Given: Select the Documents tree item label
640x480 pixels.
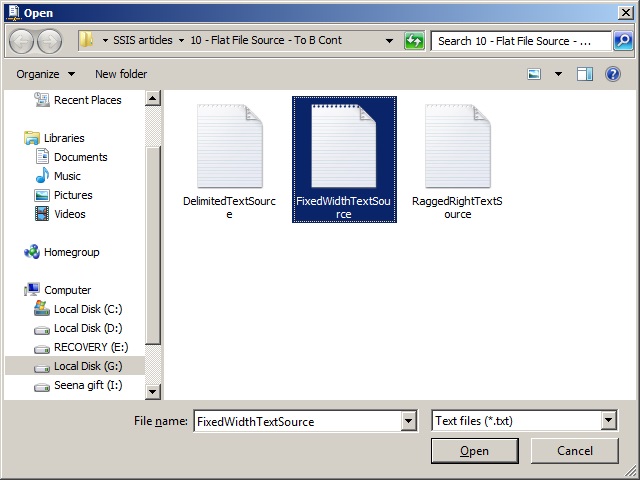Looking at the screenshot, I should click(80, 157).
